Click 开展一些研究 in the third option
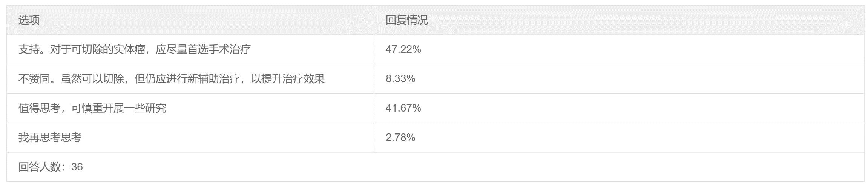This screenshot has width=868, height=184. 135,108
